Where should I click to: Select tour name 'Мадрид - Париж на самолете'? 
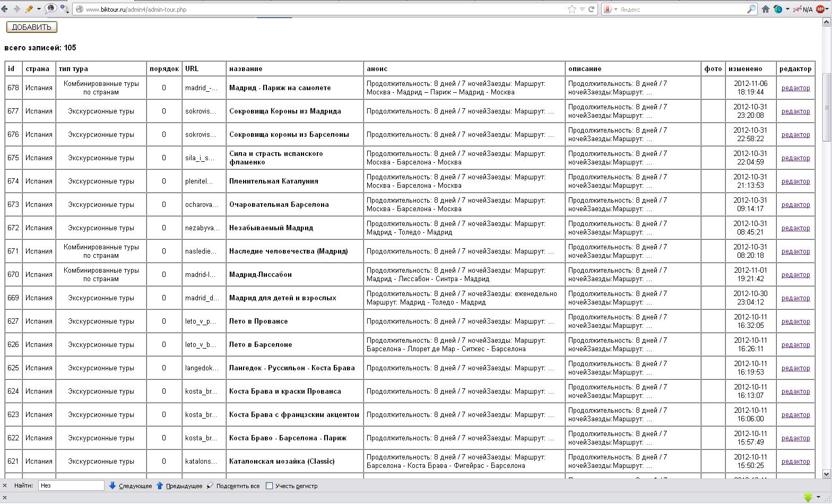point(280,88)
